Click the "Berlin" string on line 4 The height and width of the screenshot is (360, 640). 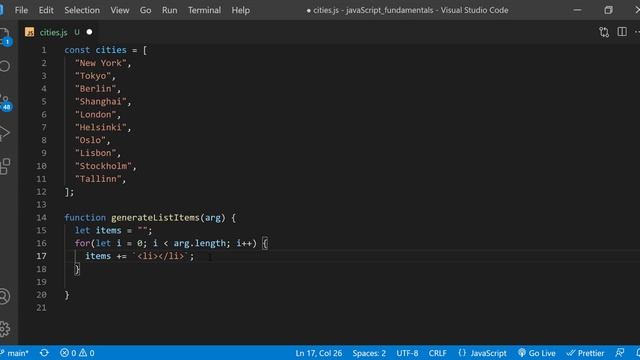tap(95, 89)
